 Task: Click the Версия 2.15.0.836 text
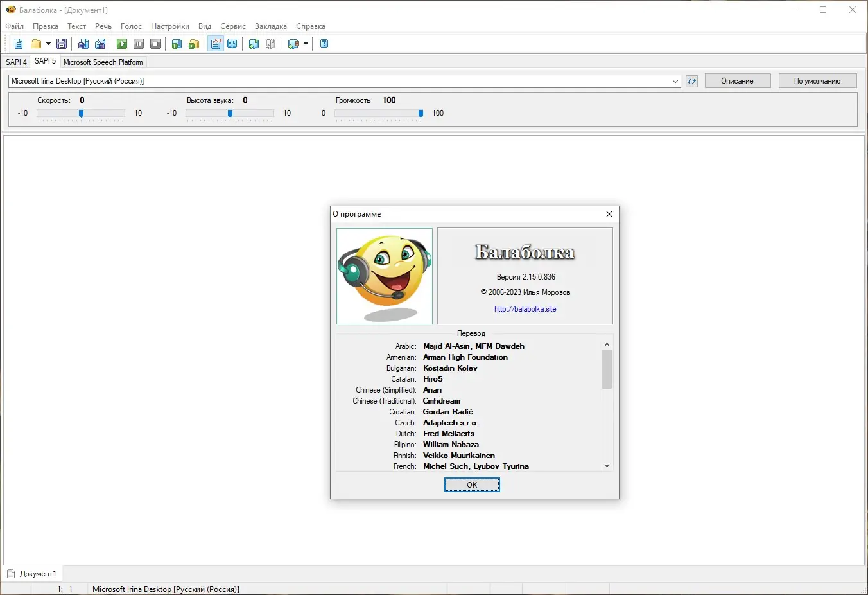click(526, 277)
